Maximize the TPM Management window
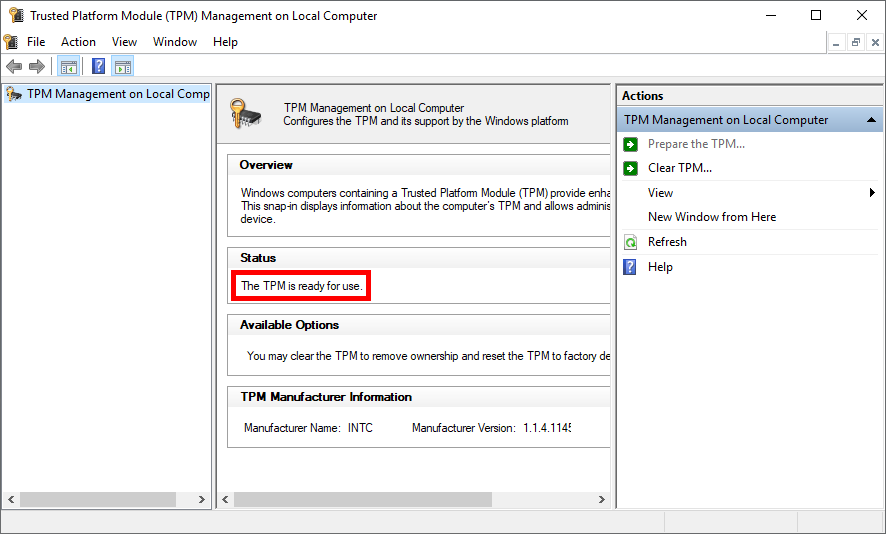886x534 pixels. coord(816,15)
